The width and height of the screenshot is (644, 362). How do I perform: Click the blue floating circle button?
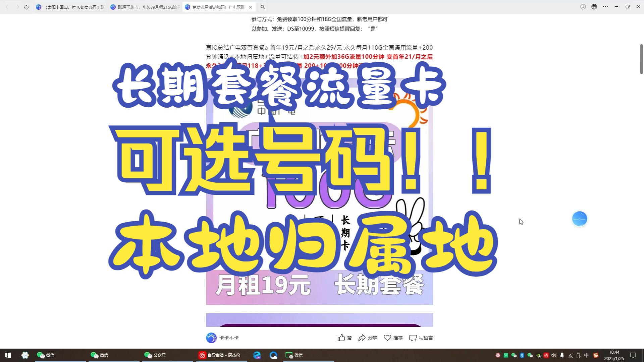coord(580,219)
